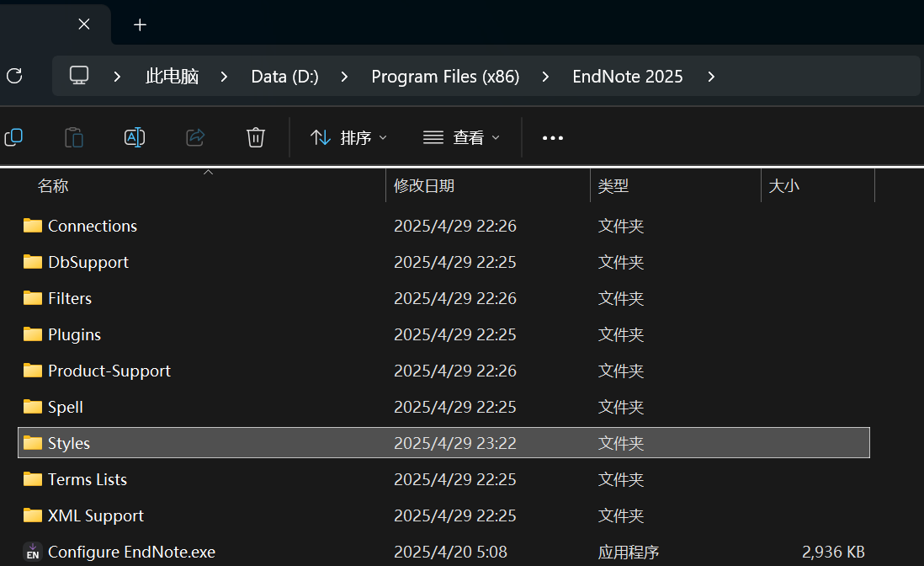Click the Terms Lists folder icon
The height and width of the screenshot is (566, 924).
pos(33,479)
